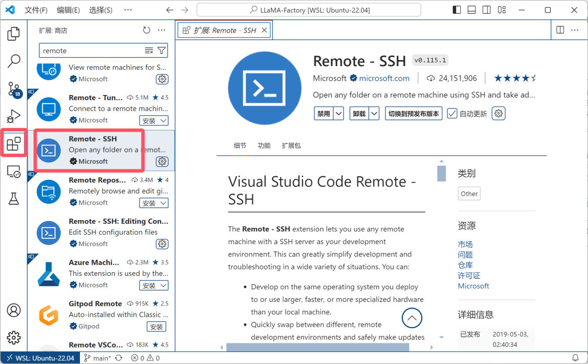
Task: Open the 文件(F) menu
Action: [x=36, y=10]
